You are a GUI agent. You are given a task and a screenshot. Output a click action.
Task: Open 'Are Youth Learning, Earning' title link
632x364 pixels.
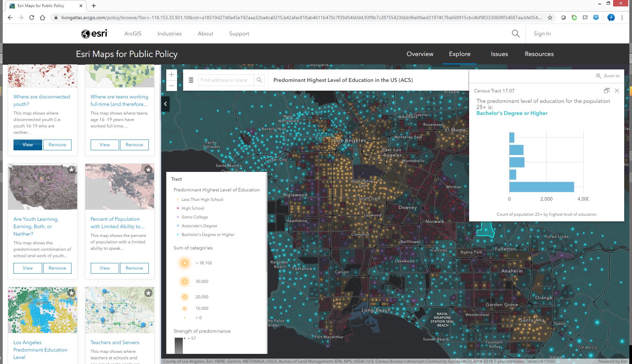pos(36,226)
